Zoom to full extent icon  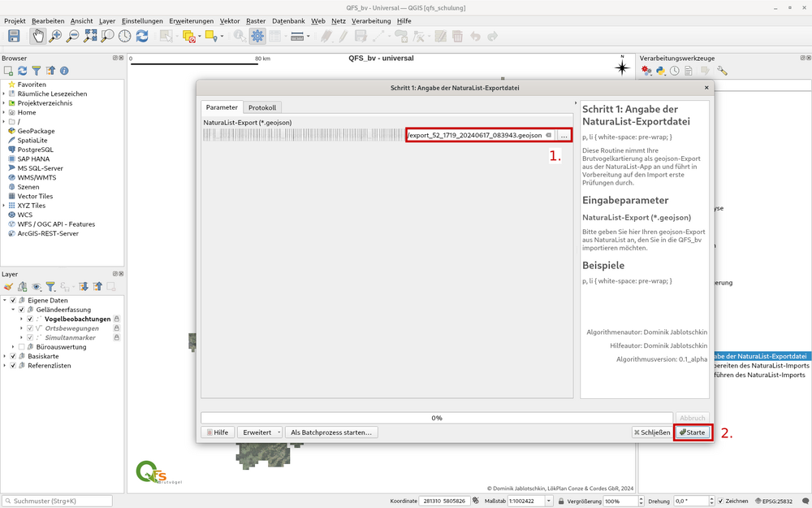point(90,36)
